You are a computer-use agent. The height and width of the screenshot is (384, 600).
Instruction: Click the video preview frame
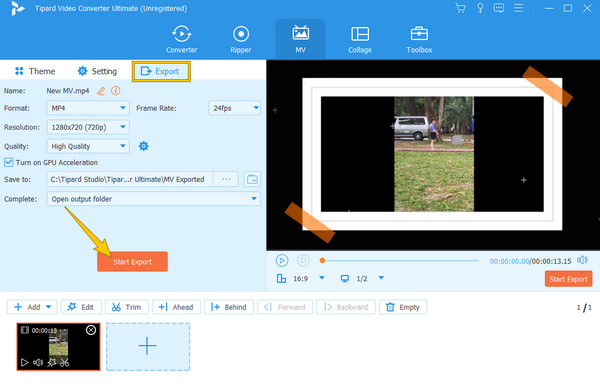432,154
